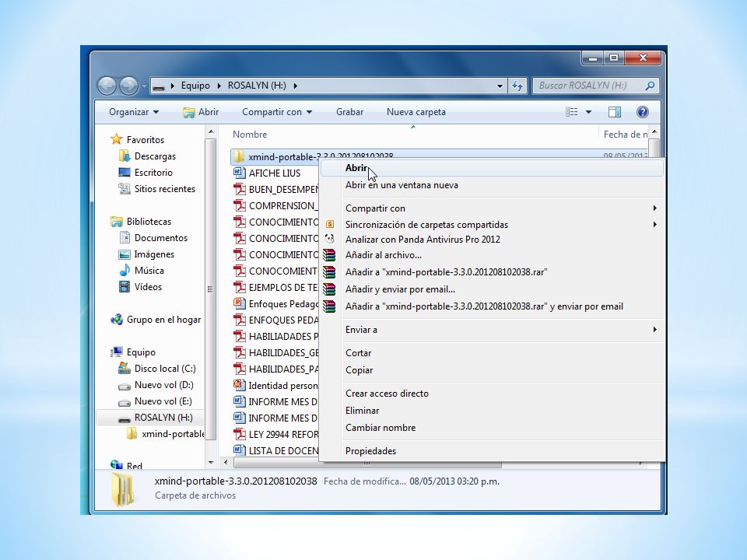Select the Documentos library icon
The image size is (747, 560).
coord(124,238)
